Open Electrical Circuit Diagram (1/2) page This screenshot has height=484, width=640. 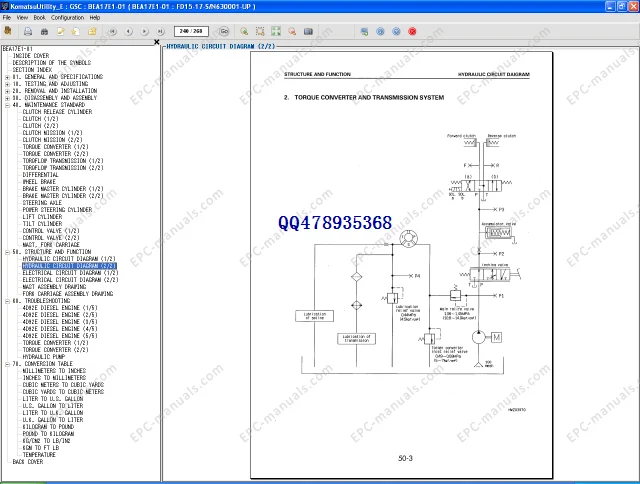70,273
